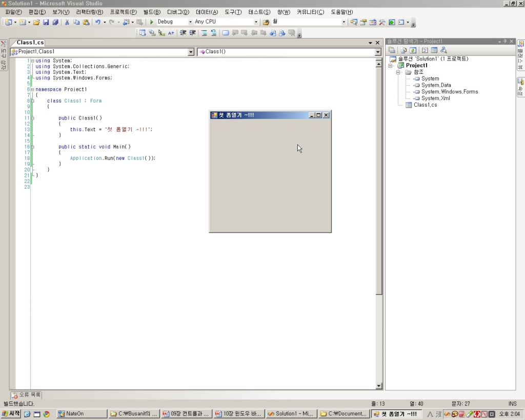The width and height of the screenshot is (525, 420).
Task: Collapse the Project1 tree node
Action: pos(390,66)
